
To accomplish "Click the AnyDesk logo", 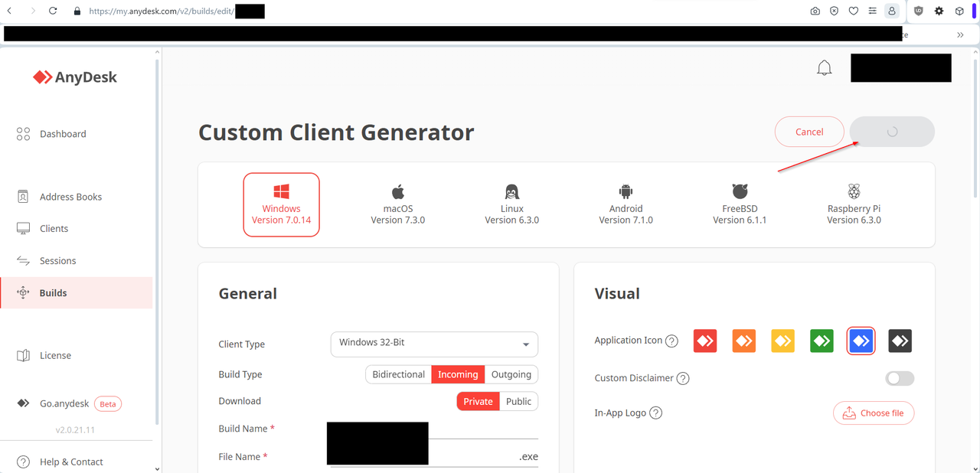I will 75,77.
